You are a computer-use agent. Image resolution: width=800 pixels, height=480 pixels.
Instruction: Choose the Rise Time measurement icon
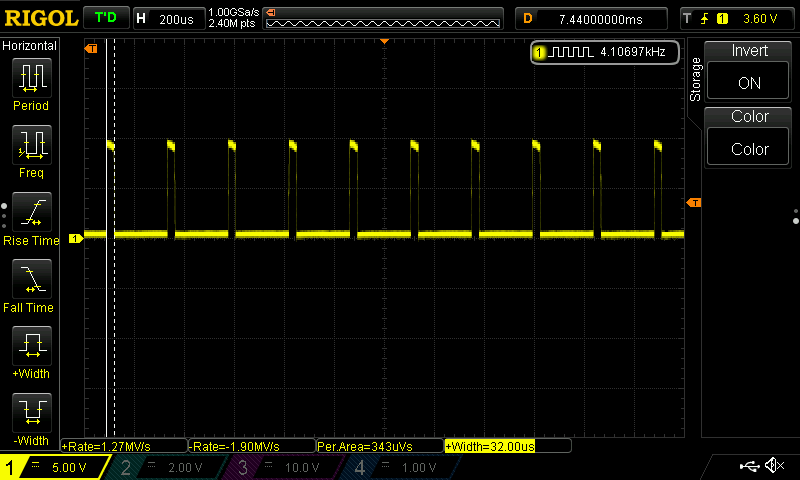32,212
